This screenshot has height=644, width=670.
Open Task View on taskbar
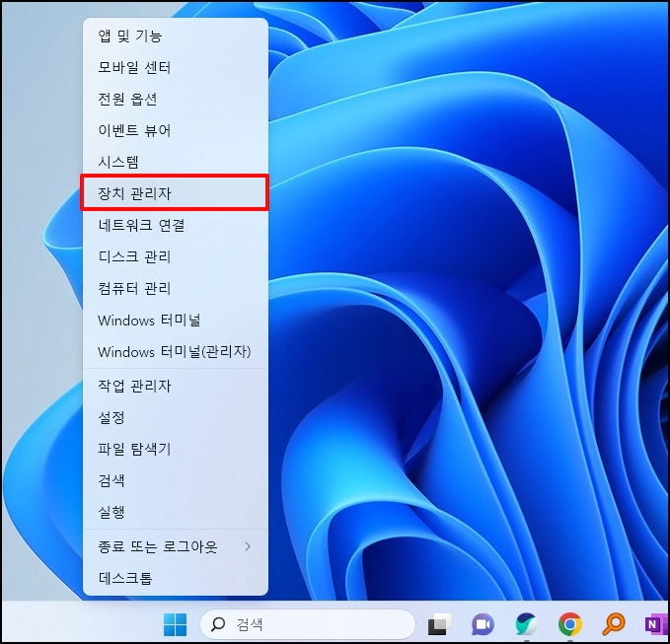pyautogui.click(x=440, y=625)
